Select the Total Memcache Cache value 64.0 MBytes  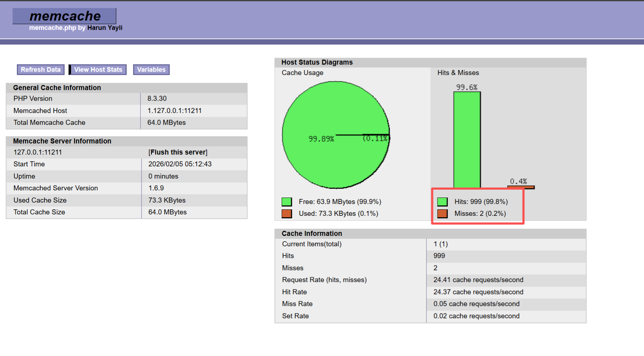click(167, 123)
